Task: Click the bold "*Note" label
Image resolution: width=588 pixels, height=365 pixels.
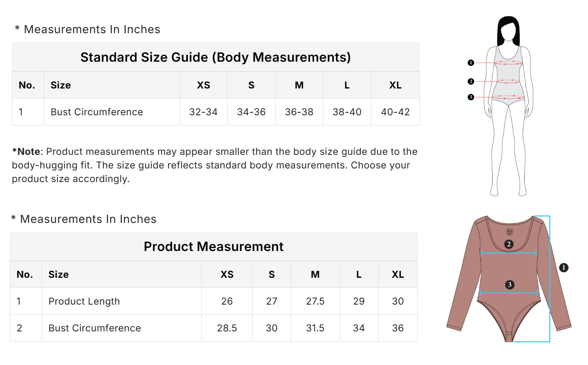Action: (26, 151)
